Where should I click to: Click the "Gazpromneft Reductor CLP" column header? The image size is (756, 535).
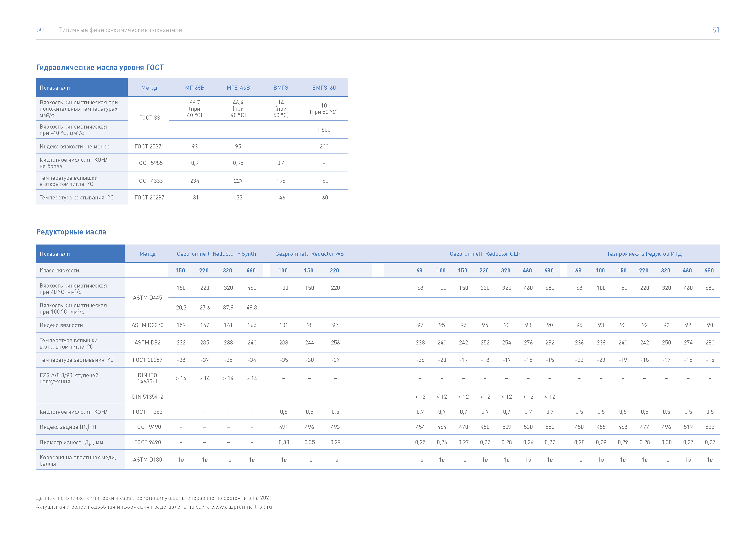click(485, 254)
